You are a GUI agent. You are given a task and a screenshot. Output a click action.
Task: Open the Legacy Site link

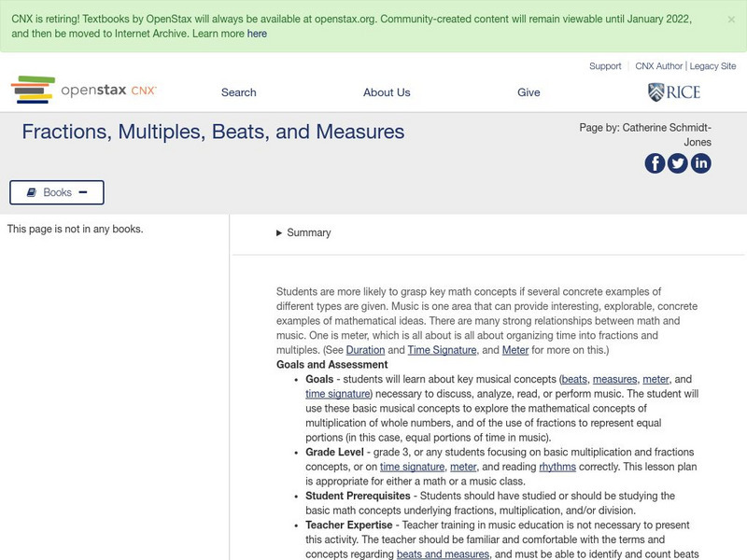point(712,66)
